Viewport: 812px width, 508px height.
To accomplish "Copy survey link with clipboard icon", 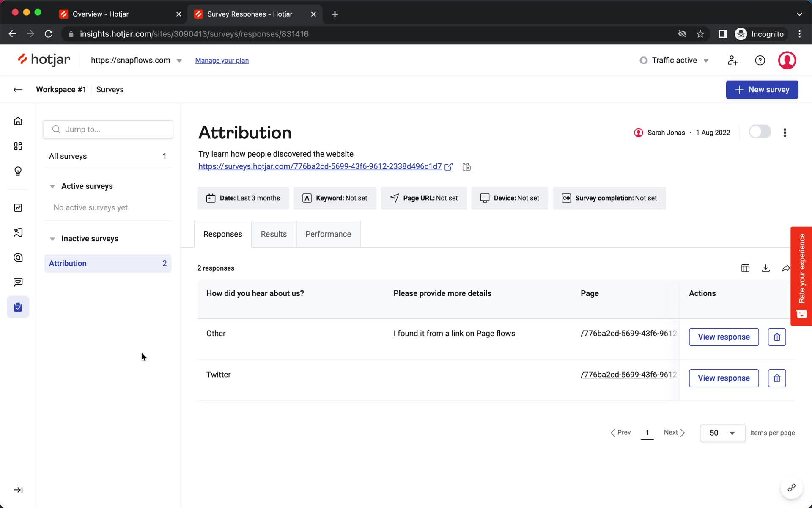I will point(466,166).
